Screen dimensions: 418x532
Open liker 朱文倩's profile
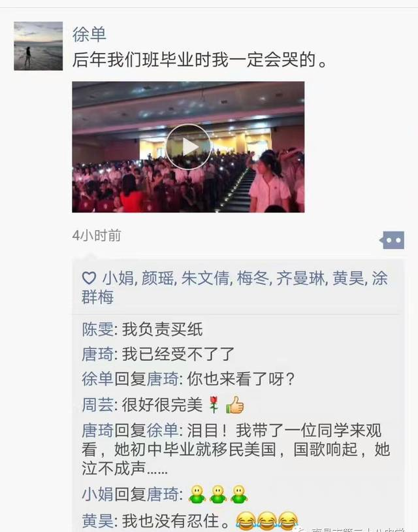[206, 278]
